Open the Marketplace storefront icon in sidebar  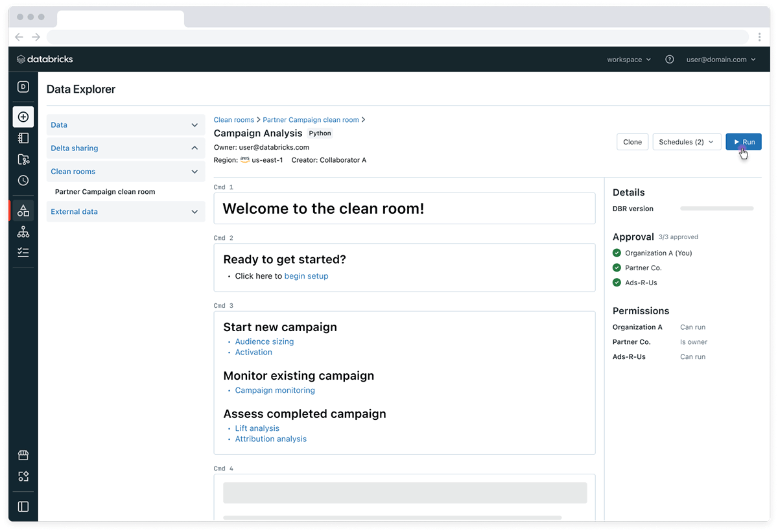(x=23, y=455)
